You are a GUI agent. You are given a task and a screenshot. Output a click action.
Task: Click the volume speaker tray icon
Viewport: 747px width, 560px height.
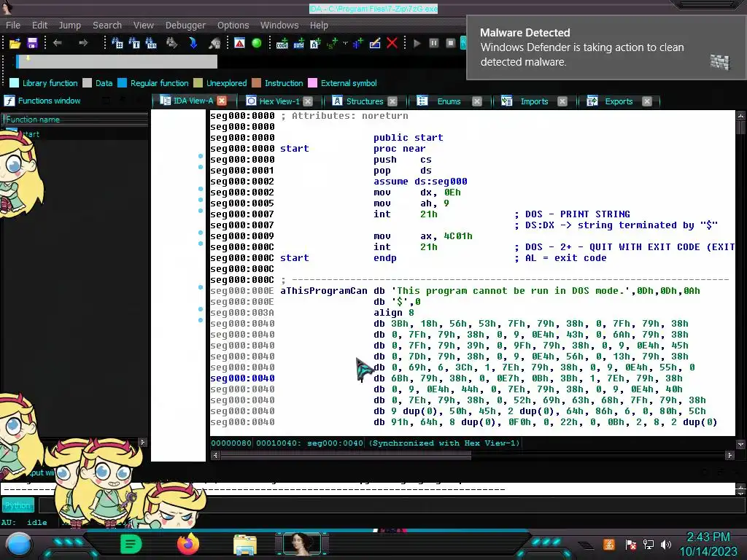click(x=666, y=545)
